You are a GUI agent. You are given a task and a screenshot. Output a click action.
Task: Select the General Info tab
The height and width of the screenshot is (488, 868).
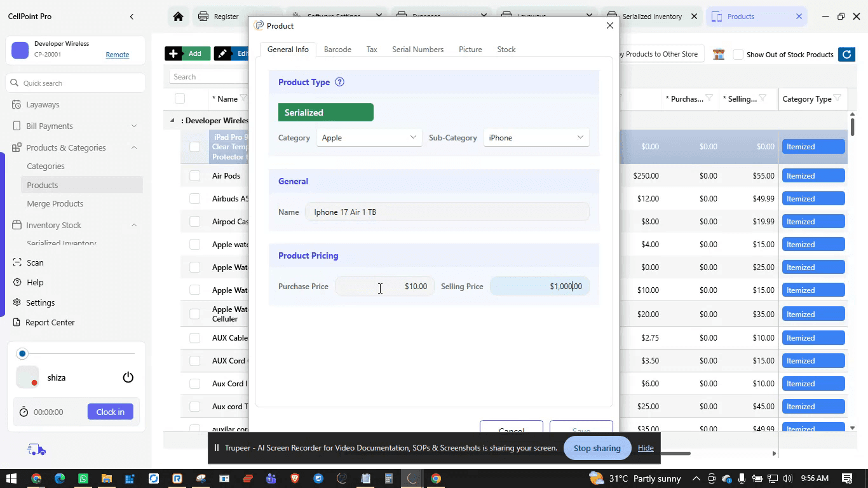pos(288,50)
